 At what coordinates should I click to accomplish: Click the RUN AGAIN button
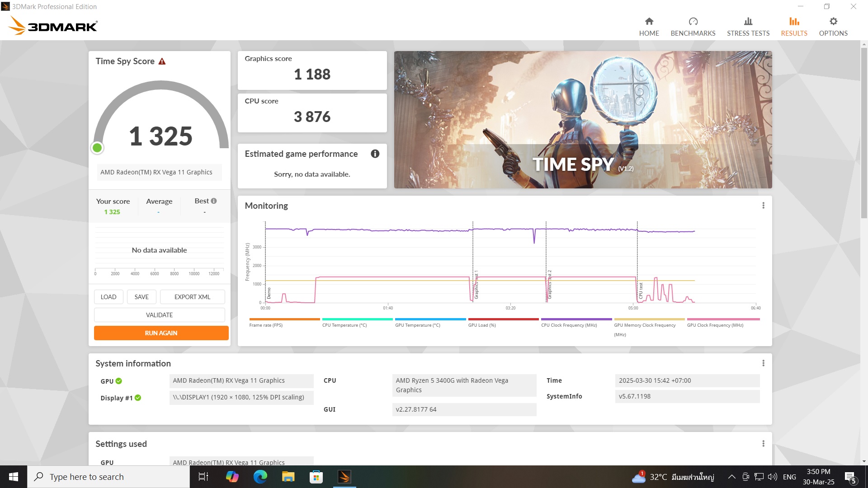click(161, 333)
